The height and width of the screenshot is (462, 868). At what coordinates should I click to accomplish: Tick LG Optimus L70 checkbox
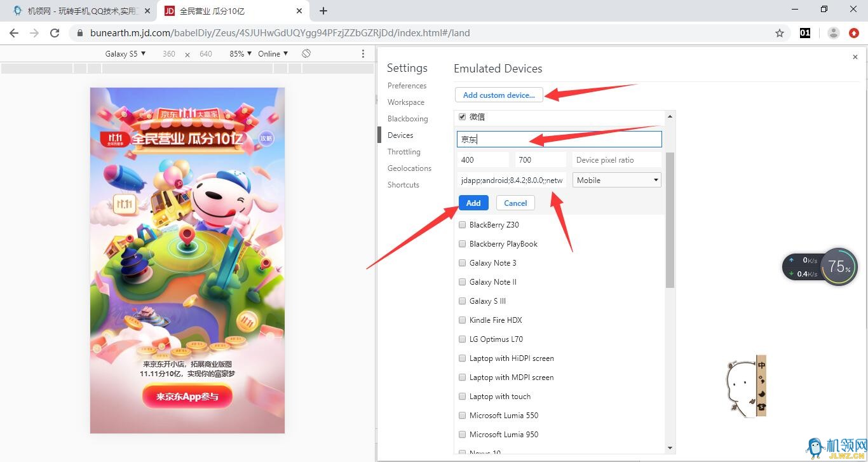coord(462,339)
